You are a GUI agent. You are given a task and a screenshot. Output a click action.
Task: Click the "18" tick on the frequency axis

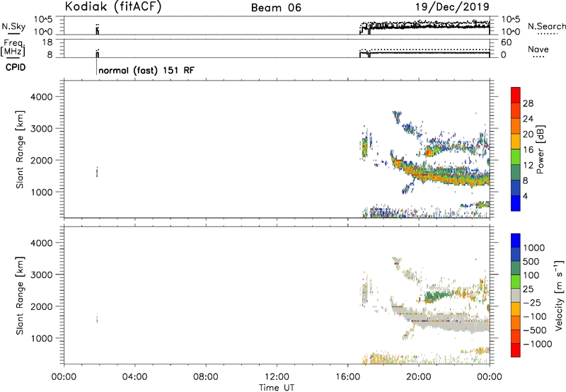pyautogui.click(x=47, y=42)
